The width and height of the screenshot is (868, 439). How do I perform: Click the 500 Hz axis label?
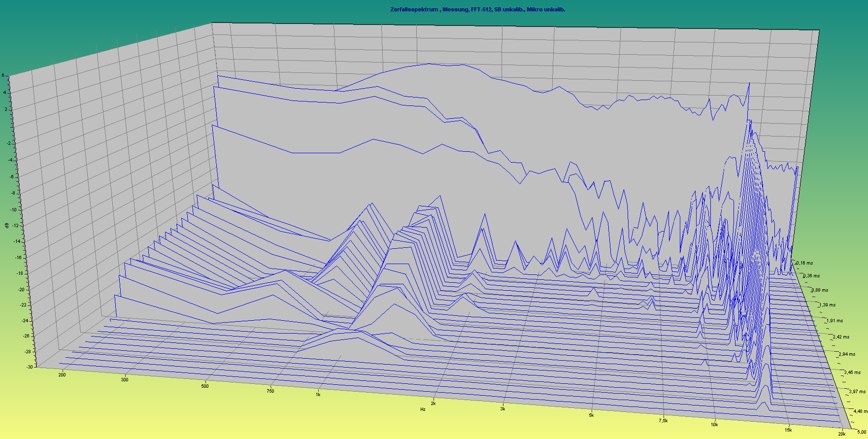[x=205, y=386]
